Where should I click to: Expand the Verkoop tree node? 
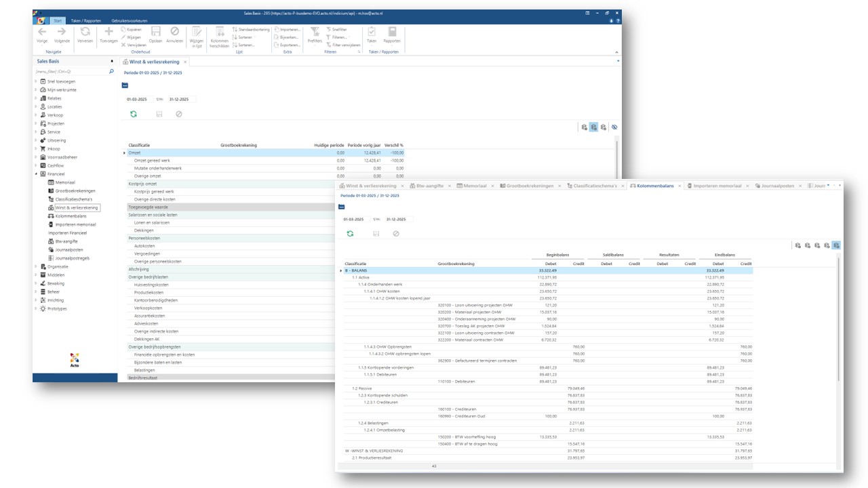click(37, 115)
